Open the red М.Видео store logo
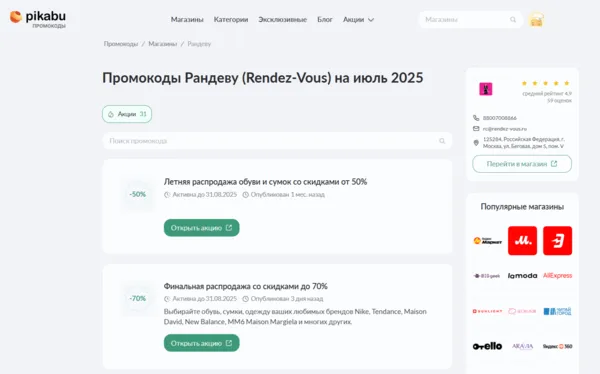 522,240
